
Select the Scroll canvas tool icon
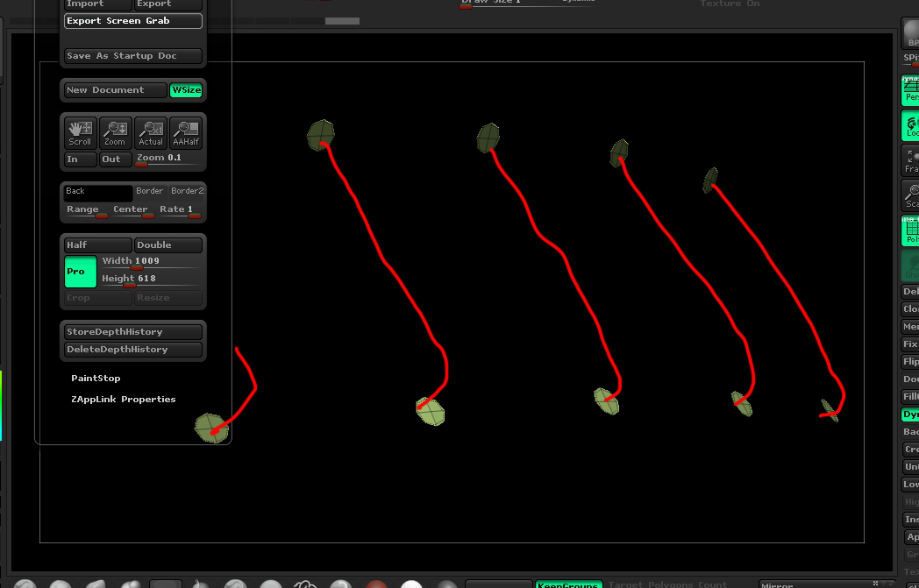[81, 133]
